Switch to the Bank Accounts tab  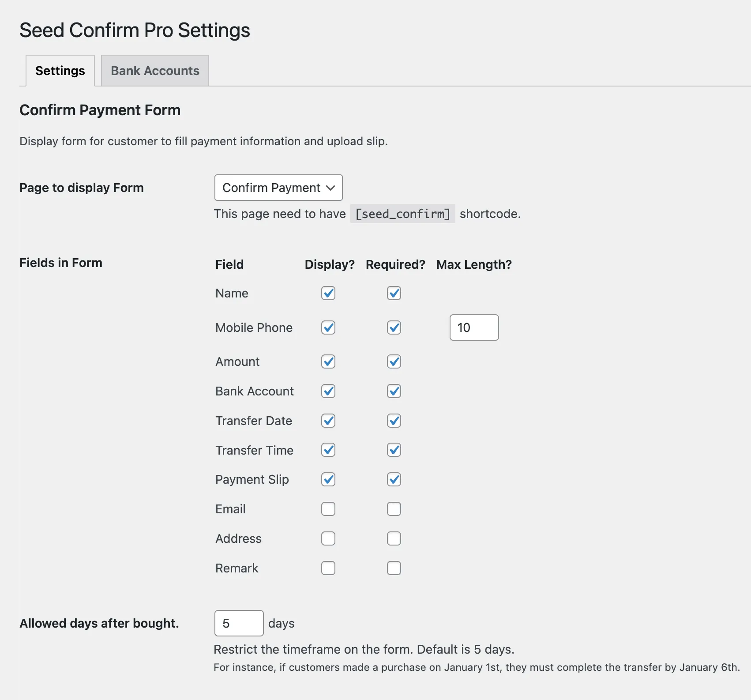(x=155, y=71)
